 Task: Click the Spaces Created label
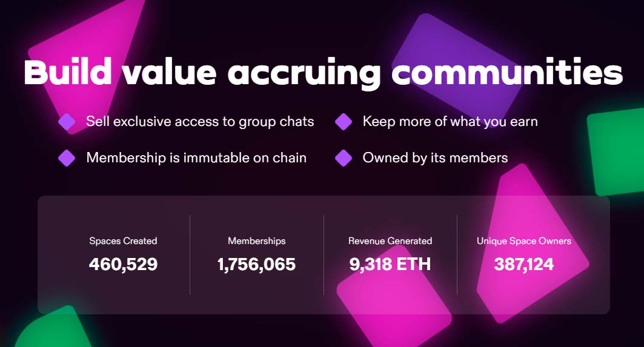point(123,241)
